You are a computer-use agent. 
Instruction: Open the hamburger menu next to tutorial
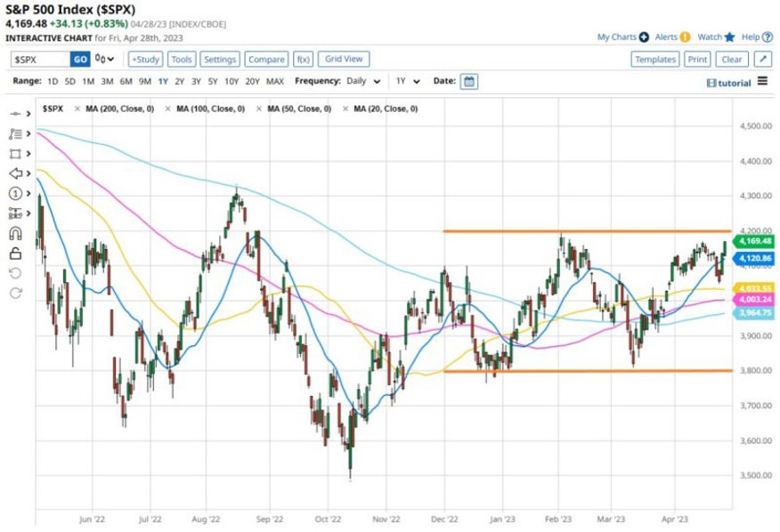[761, 81]
